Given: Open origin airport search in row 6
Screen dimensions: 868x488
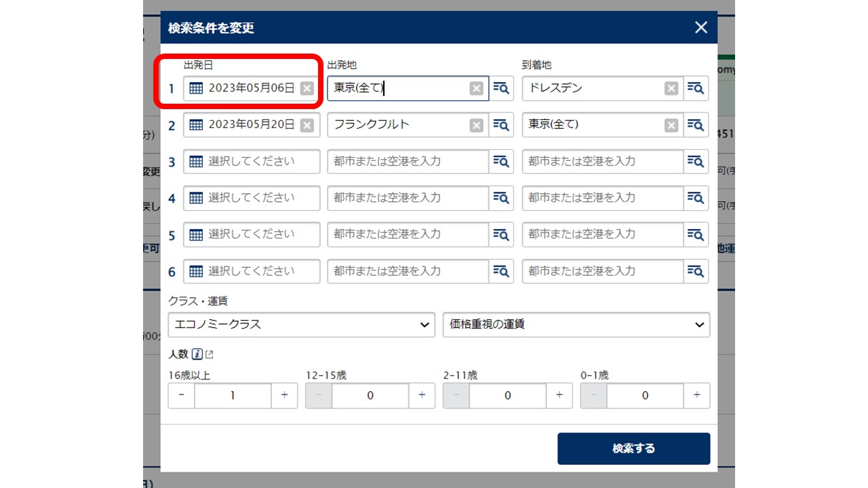Looking at the screenshot, I should (x=501, y=271).
